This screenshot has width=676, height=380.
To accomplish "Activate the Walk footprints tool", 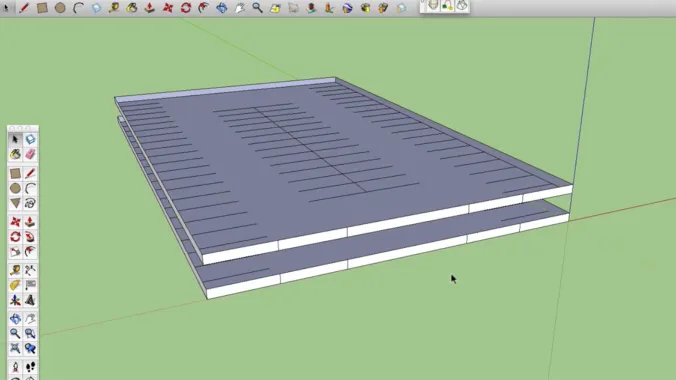I will [30, 367].
